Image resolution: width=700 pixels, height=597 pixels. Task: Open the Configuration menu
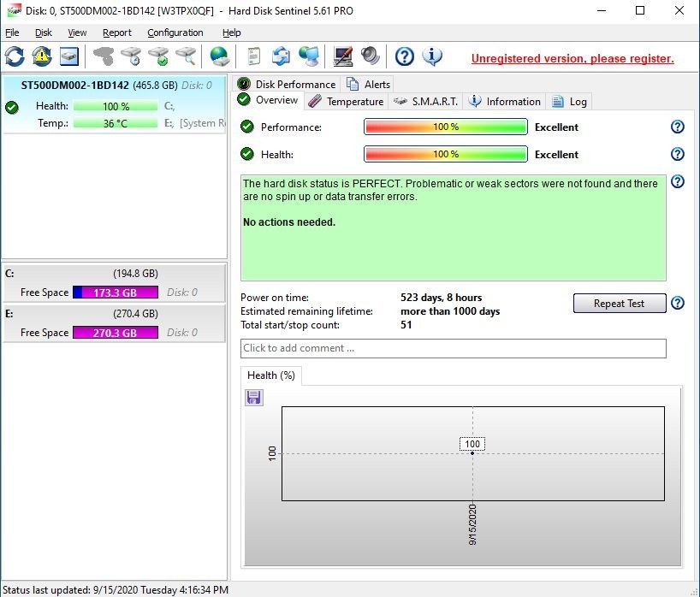coord(175,33)
